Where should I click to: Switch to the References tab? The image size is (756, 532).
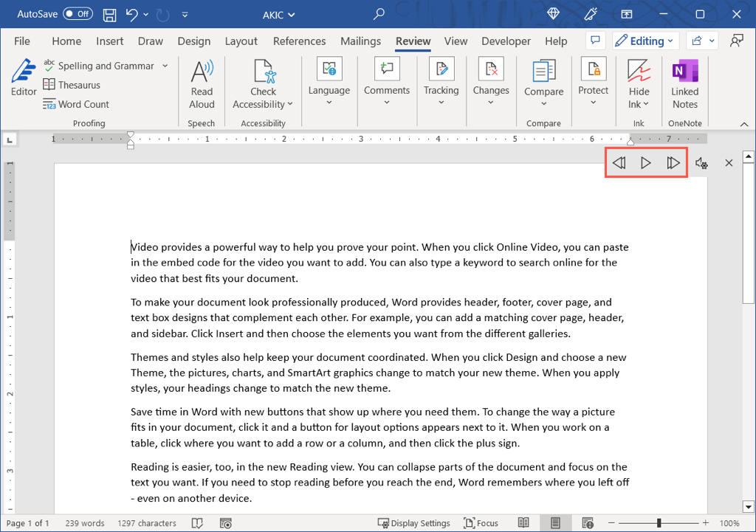click(x=299, y=41)
